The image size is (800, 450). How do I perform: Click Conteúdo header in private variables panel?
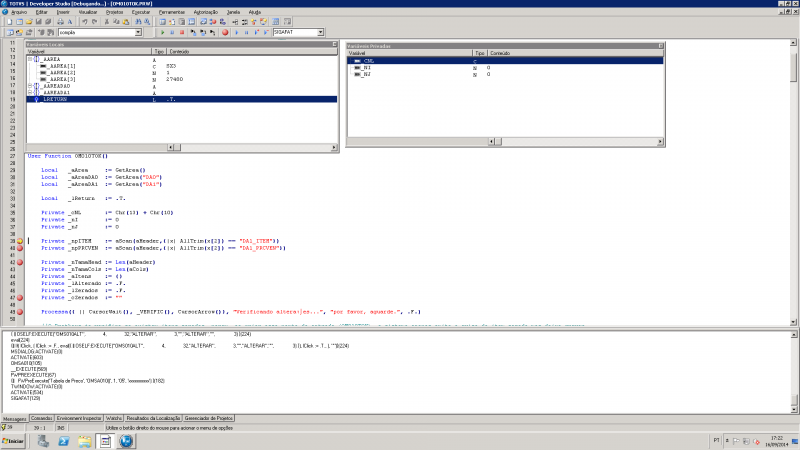coord(575,53)
